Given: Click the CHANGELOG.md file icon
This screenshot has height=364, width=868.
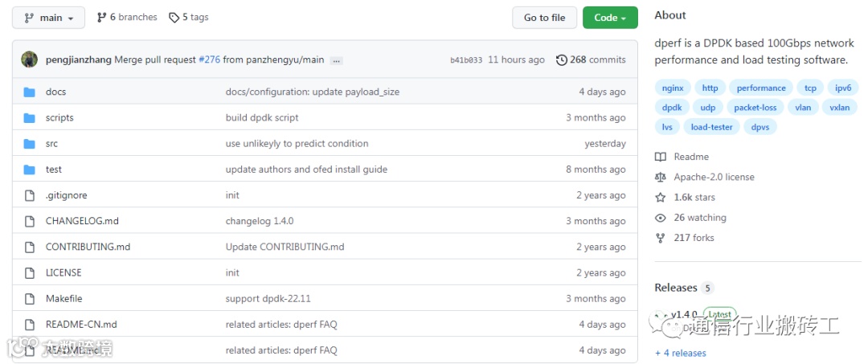Looking at the screenshot, I should [x=30, y=221].
